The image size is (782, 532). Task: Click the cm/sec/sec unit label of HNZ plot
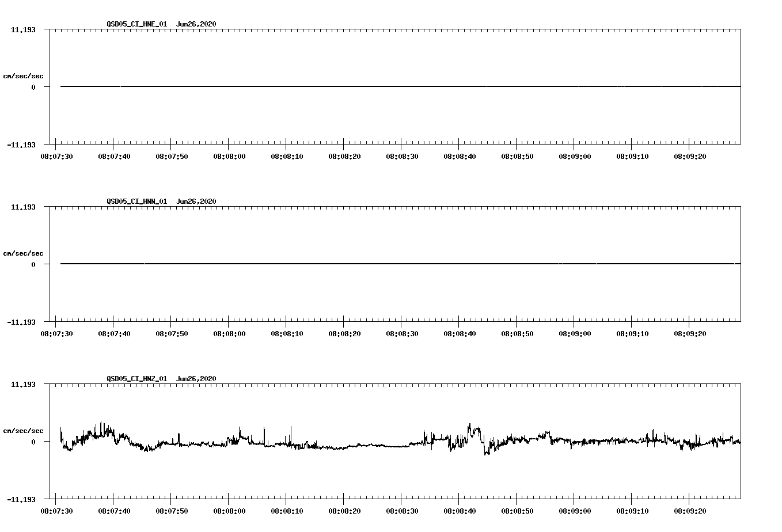tap(23, 431)
